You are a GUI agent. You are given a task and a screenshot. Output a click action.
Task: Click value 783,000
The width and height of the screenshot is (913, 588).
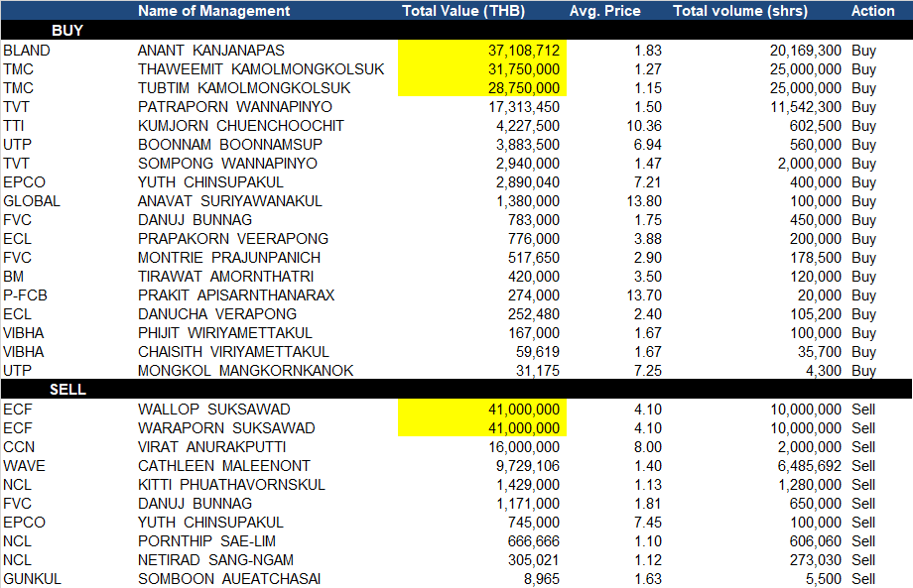[533, 220]
